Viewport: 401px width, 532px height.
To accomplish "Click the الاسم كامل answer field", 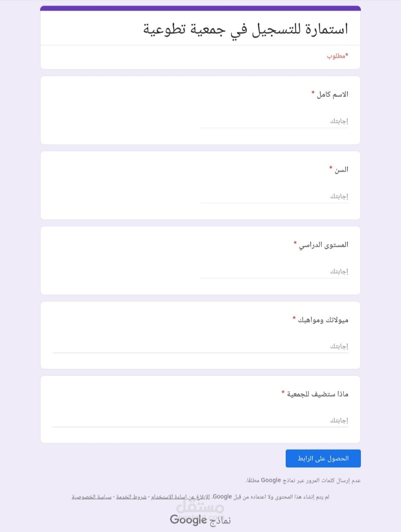I will [274, 121].
